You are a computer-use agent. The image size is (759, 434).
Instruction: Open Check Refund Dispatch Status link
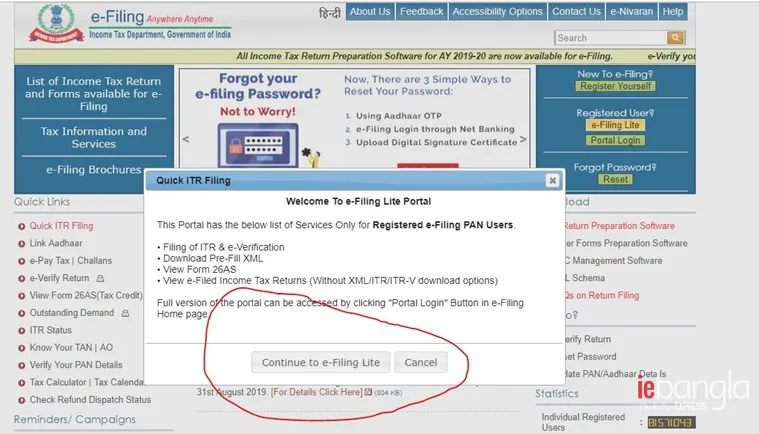90,400
